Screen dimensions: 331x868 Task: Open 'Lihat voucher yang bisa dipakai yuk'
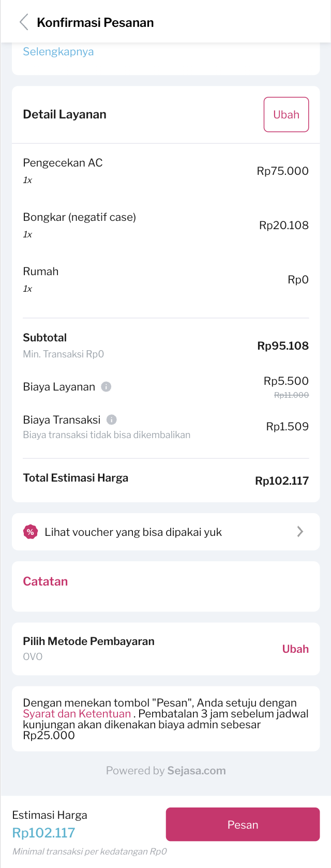[133, 532]
